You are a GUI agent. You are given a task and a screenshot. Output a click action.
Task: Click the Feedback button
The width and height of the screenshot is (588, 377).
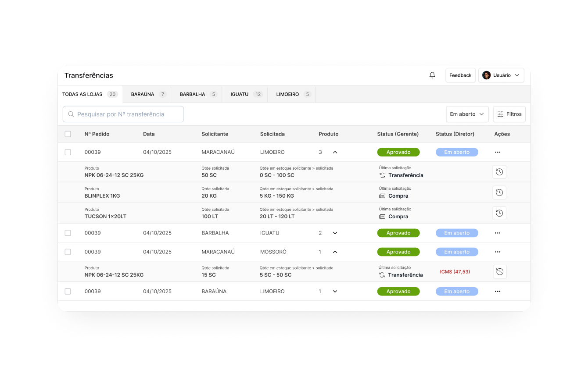pos(460,75)
